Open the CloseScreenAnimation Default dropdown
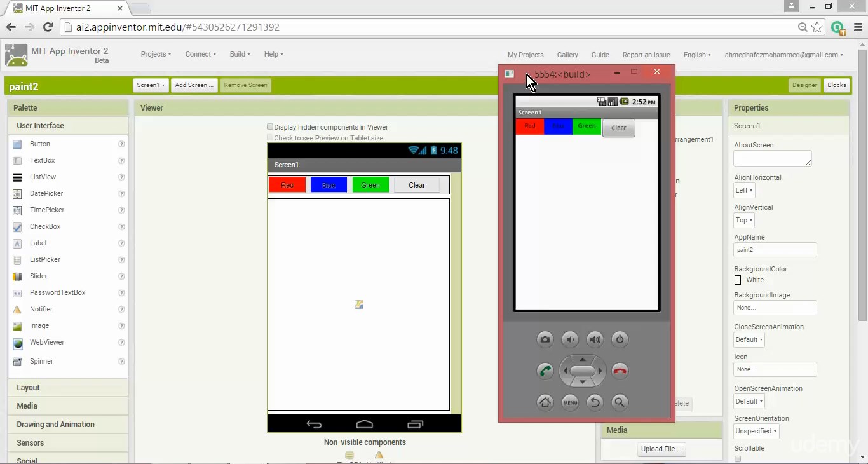Image resolution: width=868 pixels, height=464 pixels. click(749, 339)
